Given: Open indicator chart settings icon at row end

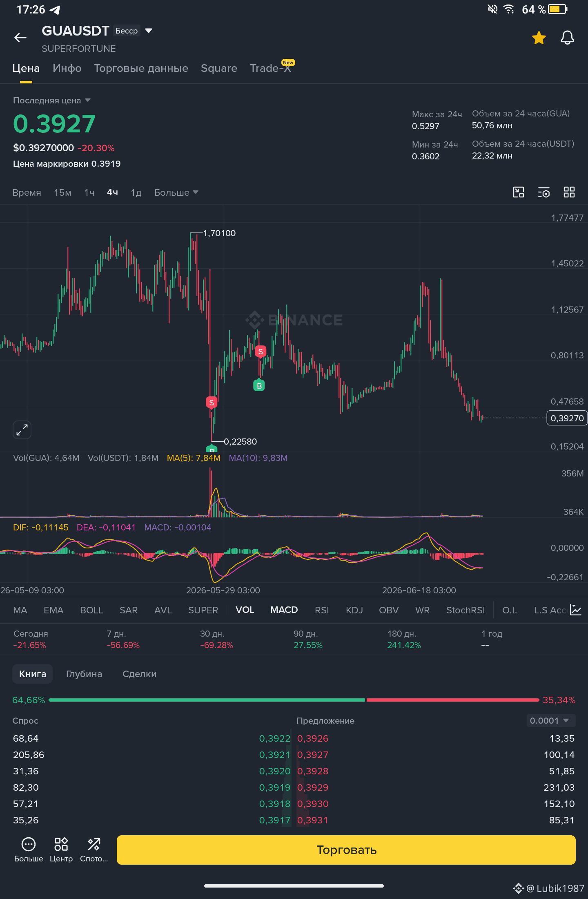Looking at the screenshot, I should (x=576, y=610).
